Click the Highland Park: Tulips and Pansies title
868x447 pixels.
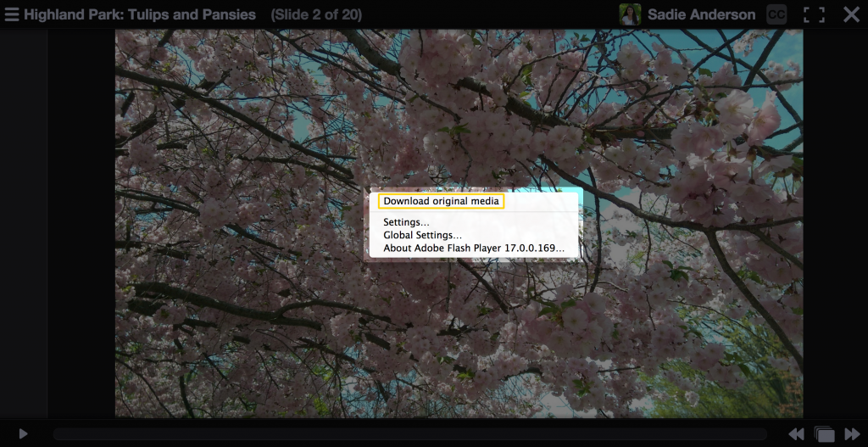point(140,14)
